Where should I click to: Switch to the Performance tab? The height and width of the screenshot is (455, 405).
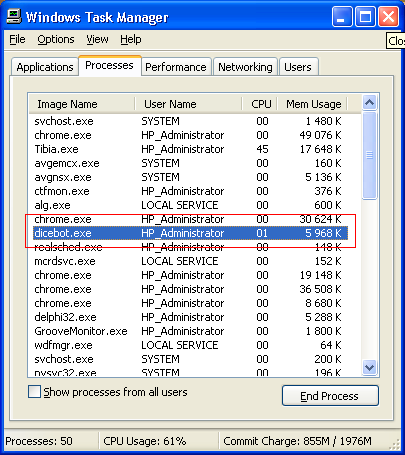point(176,67)
